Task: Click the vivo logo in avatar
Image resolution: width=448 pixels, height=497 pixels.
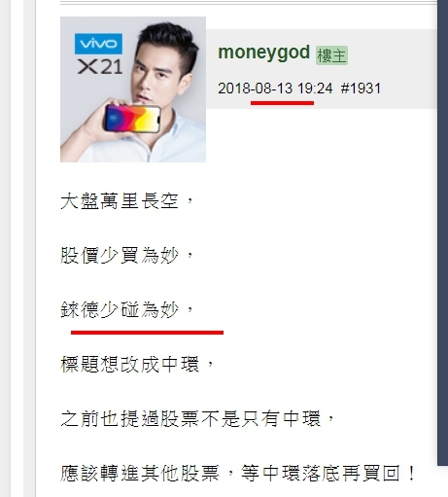Action: click(98, 44)
